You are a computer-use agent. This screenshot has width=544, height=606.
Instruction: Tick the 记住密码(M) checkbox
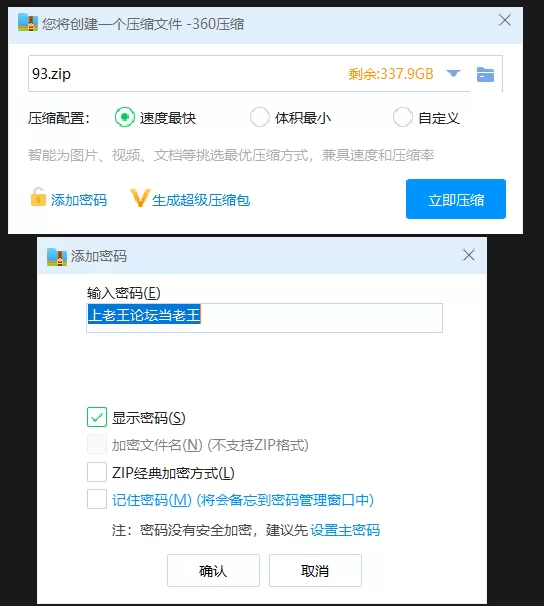(x=97, y=499)
